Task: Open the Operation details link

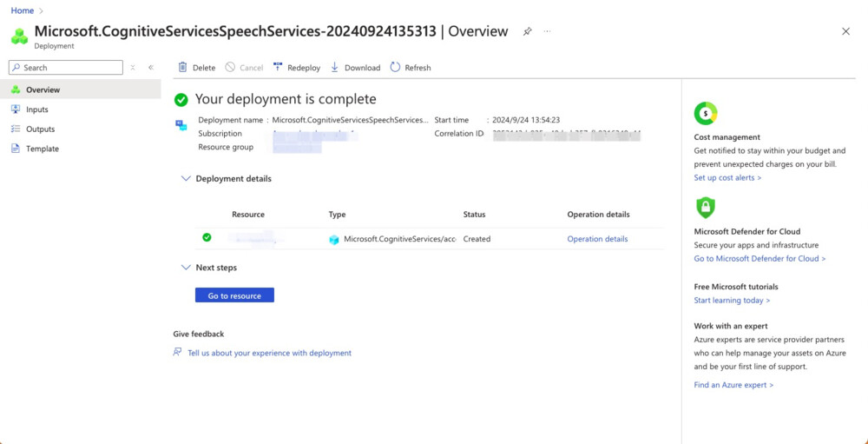Action: click(x=597, y=239)
